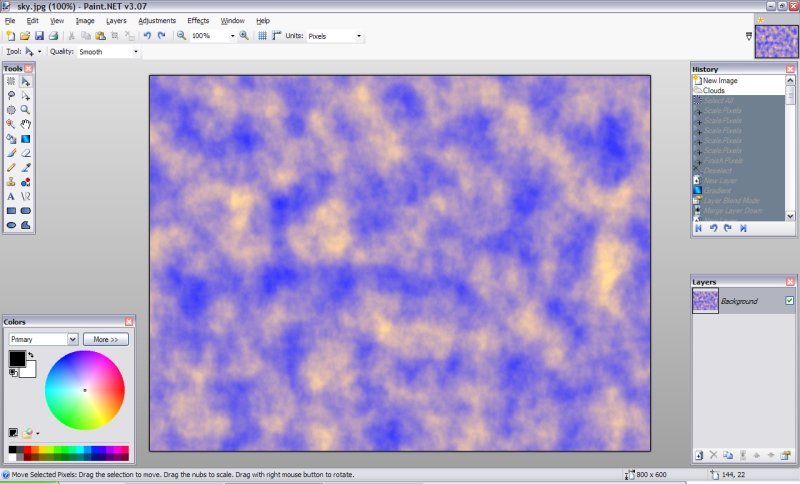Click the black primary color swatch
This screenshot has width=800, height=484.
pos(17,359)
